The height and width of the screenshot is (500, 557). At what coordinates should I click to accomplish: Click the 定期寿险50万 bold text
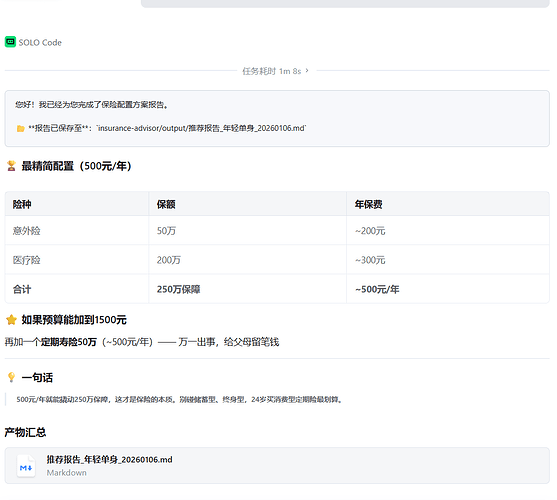point(69,342)
